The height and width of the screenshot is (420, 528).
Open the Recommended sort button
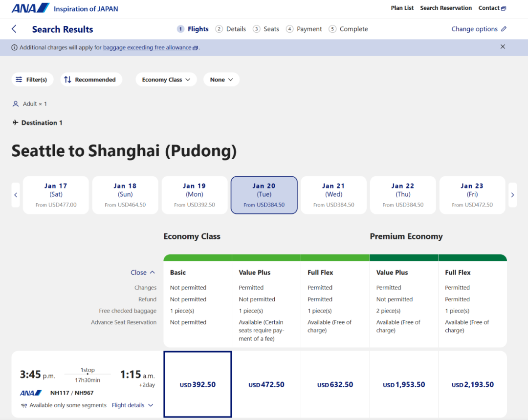point(91,80)
